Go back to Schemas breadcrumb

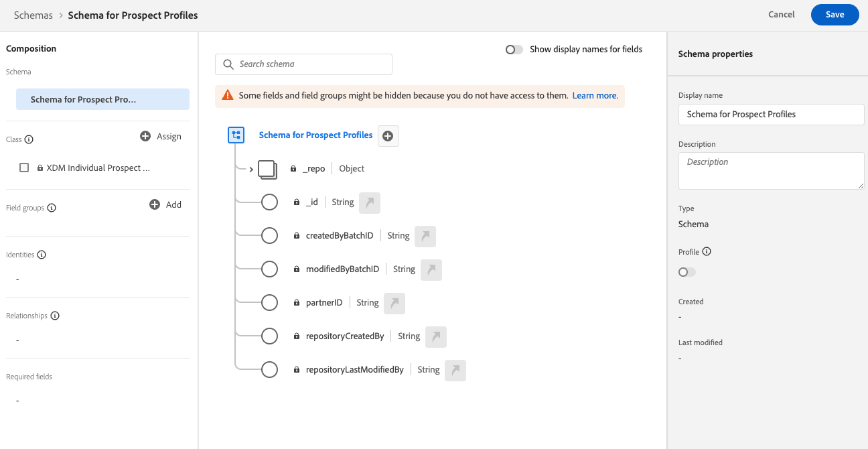(x=33, y=15)
